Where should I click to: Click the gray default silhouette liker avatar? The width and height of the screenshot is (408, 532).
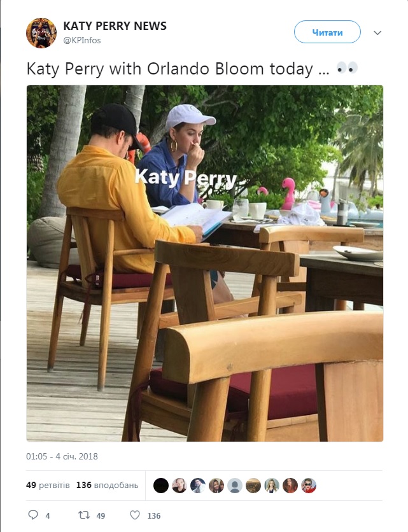point(234,486)
